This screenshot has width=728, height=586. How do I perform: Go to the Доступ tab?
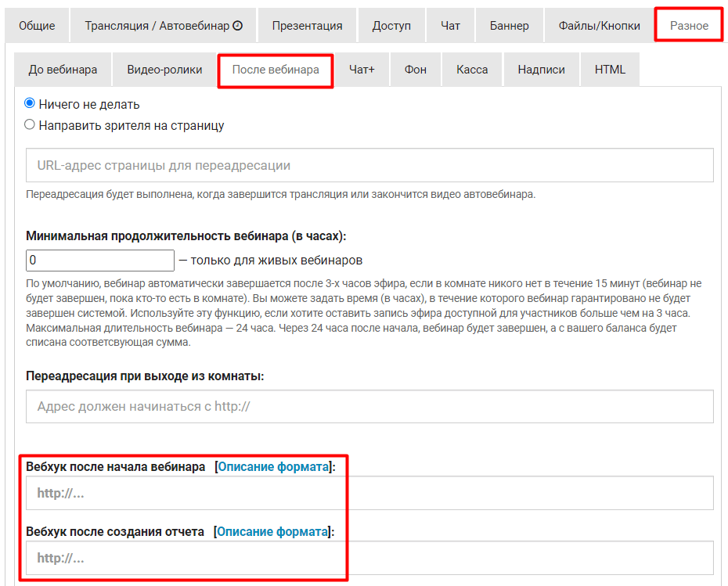[x=391, y=26]
